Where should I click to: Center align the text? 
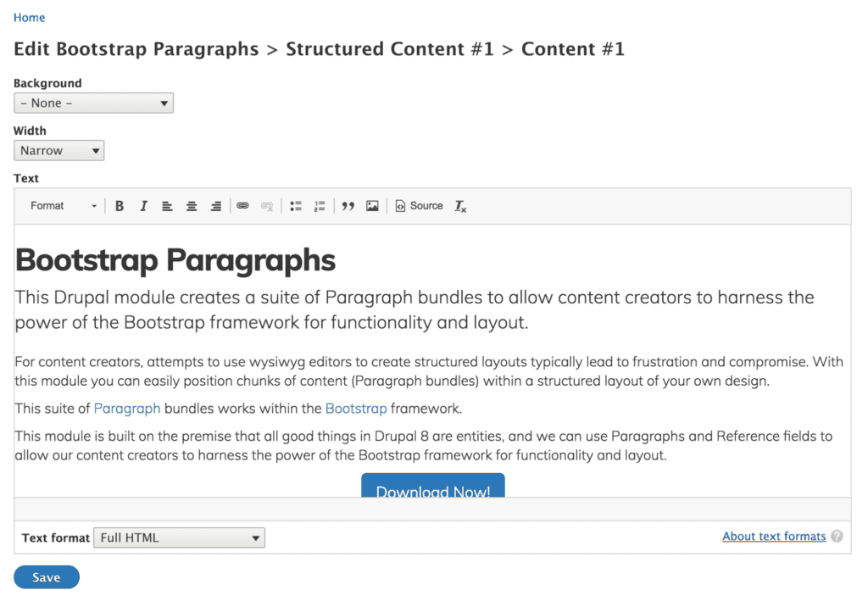(192, 206)
